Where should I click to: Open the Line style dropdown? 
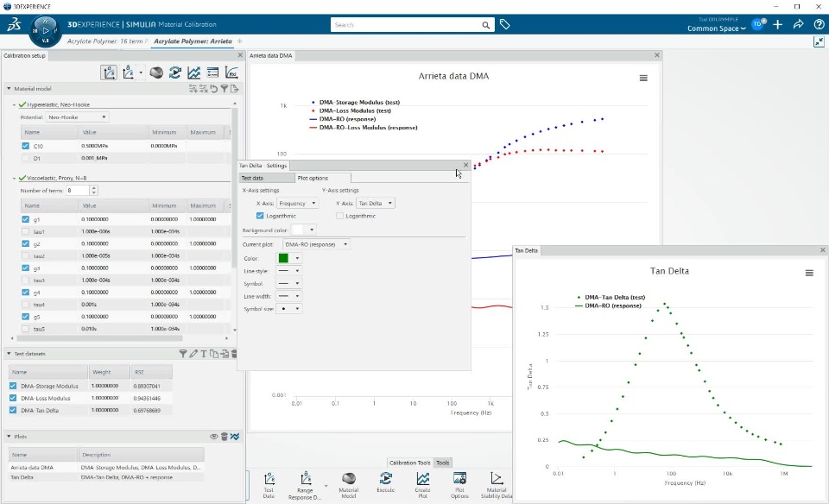290,270
